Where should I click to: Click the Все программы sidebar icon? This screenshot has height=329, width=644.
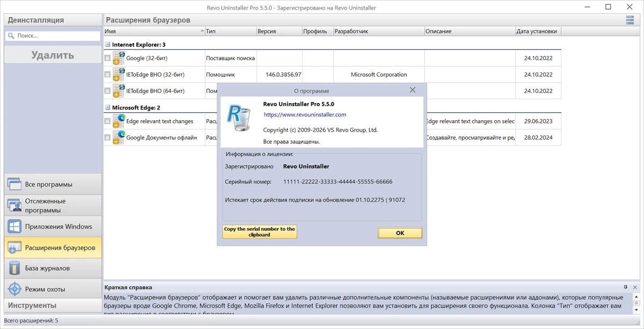(x=14, y=184)
